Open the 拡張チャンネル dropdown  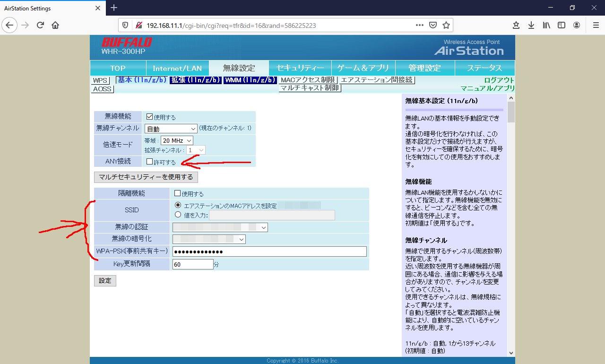point(196,150)
